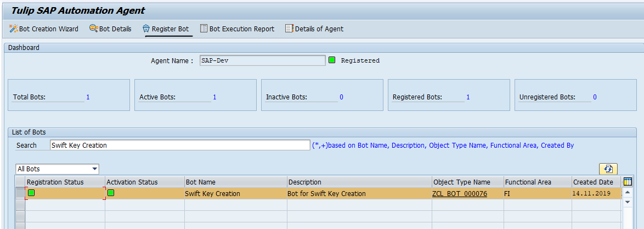Click the Inactive Bots value 0
Image resolution: width=644 pixels, height=229 pixels.
(x=341, y=97)
